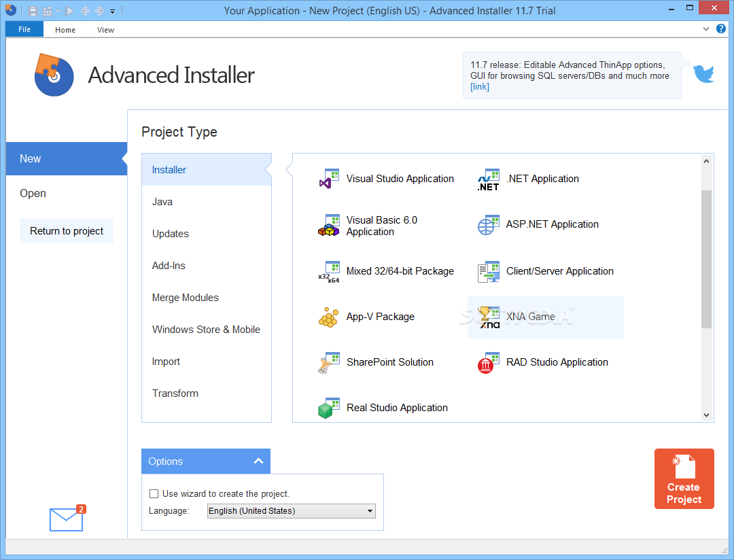Choose the Mixed 32/64-bit Package icon

329,272
